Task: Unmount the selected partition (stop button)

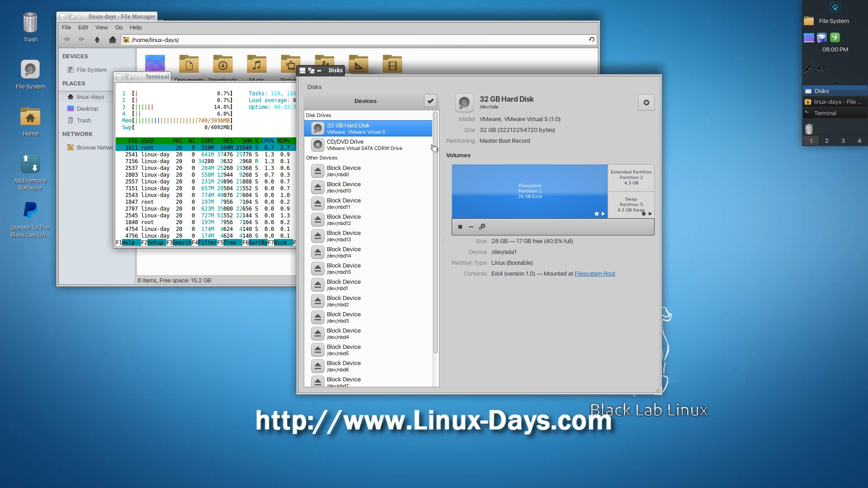Action: [x=460, y=227]
